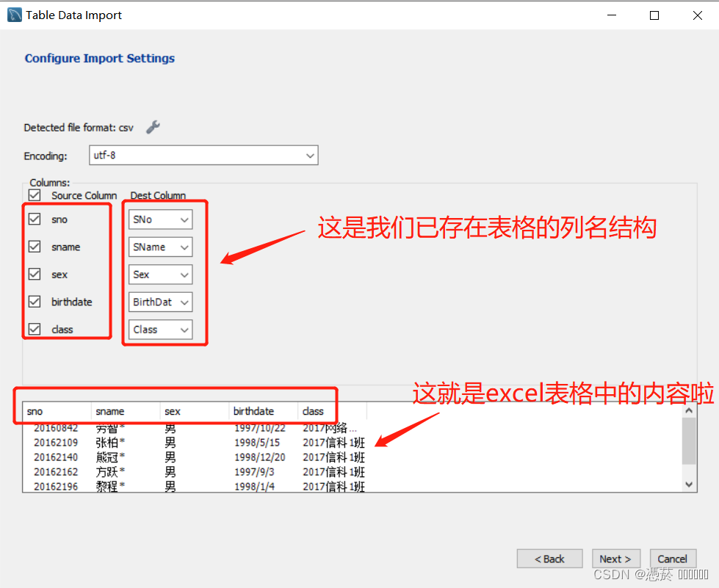The image size is (719, 588).
Task: Toggle the sex column checkbox
Action: click(x=34, y=274)
